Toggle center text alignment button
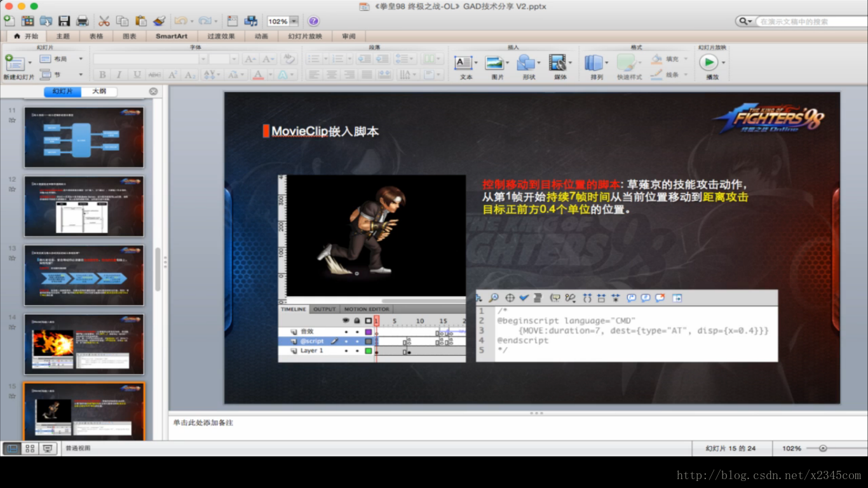 pyautogui.click(x=331, y=75)
